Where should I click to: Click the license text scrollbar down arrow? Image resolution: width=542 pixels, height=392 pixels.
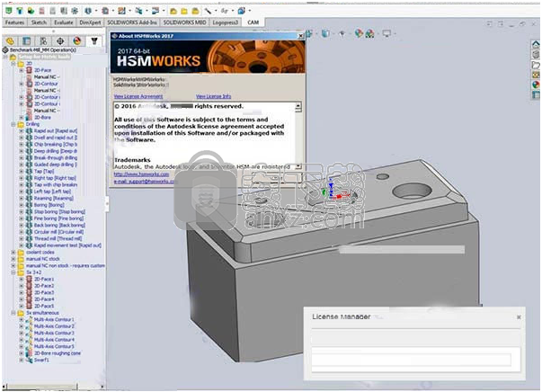[x=298, y=166]
